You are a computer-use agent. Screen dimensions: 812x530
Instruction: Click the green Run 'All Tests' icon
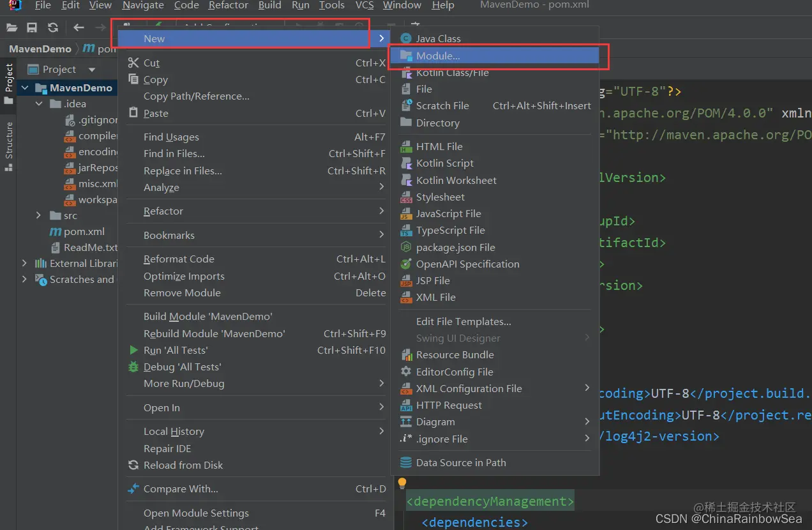point(133,350)
